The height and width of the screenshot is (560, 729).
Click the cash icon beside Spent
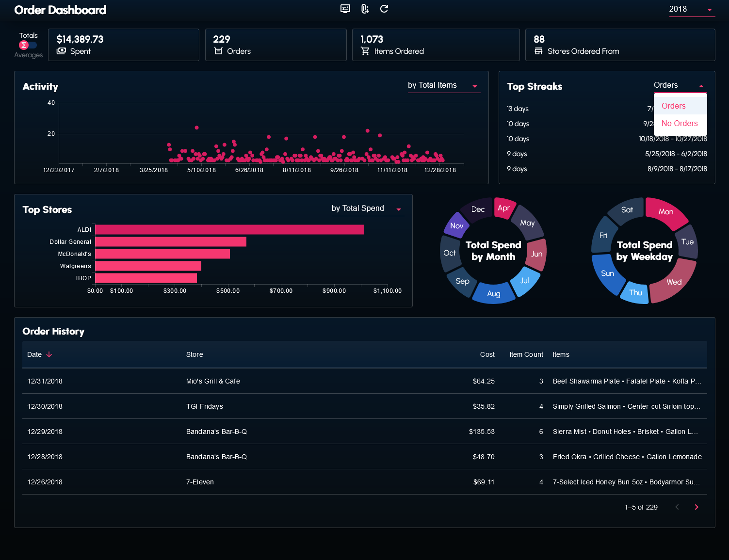pos(61,51)
